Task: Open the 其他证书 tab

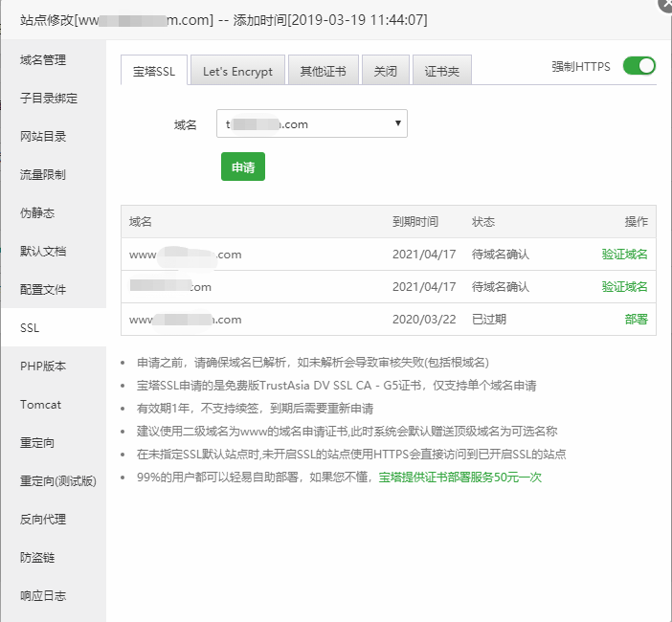Action: (x=324, y=71)
